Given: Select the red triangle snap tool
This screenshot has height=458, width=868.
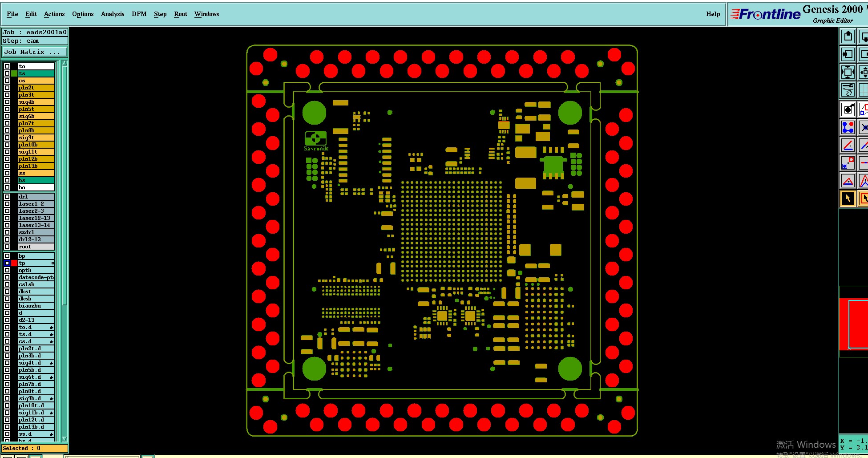Looking at the screenshot, I should click(x=848, y=181).
